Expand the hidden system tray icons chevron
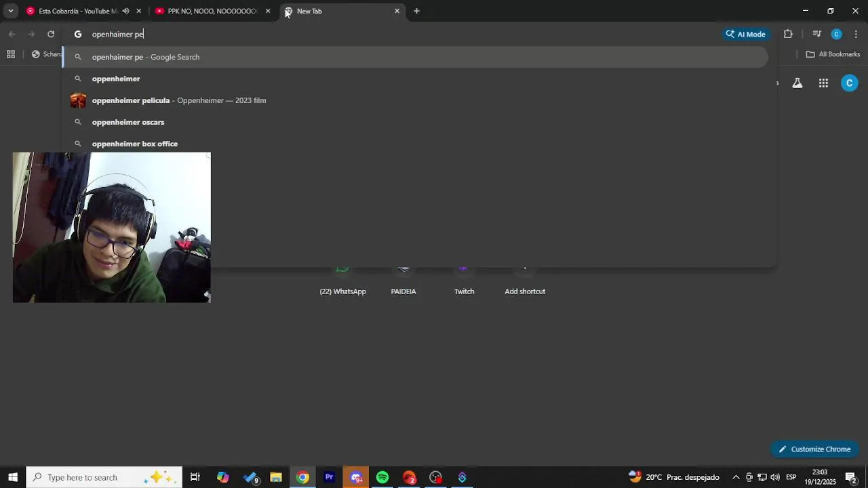This screenshot has height=488, width=868. click(x=736, y=477)
